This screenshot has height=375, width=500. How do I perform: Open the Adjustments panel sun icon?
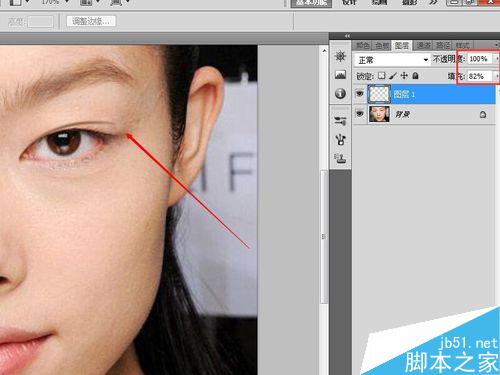(x=340, y=56)
